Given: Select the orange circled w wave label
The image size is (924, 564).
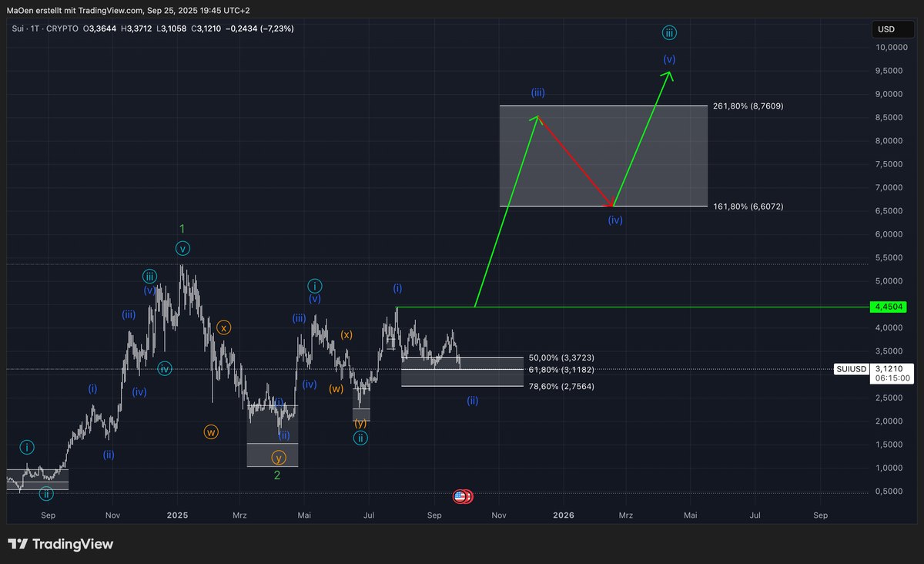Looking at the screenshot, I should 211,432.
